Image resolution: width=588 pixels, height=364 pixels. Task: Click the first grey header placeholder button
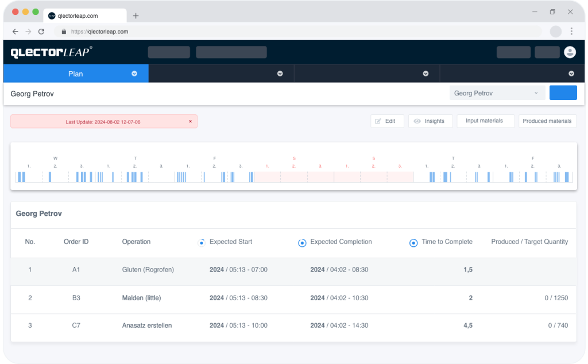point(169,52)
